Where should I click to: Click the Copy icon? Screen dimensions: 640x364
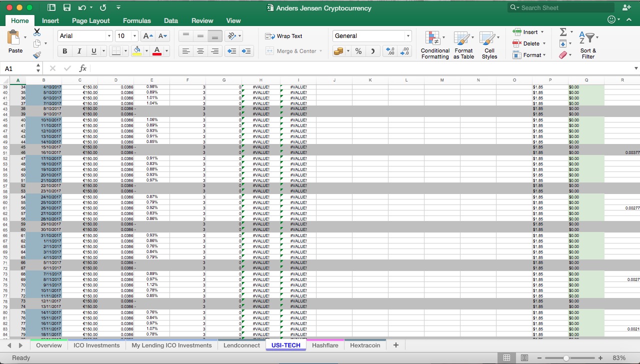coord(37,43)
